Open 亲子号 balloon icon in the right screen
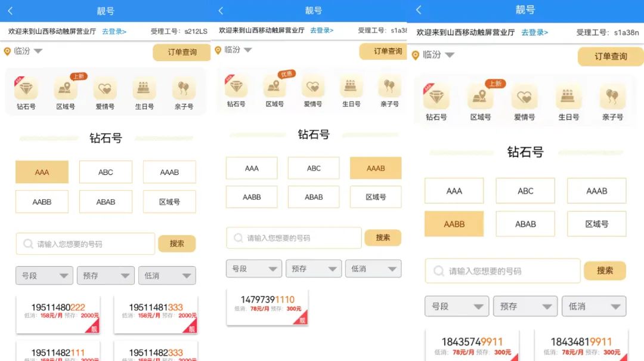Screen dimensions: 644x361 click(612, 97)
